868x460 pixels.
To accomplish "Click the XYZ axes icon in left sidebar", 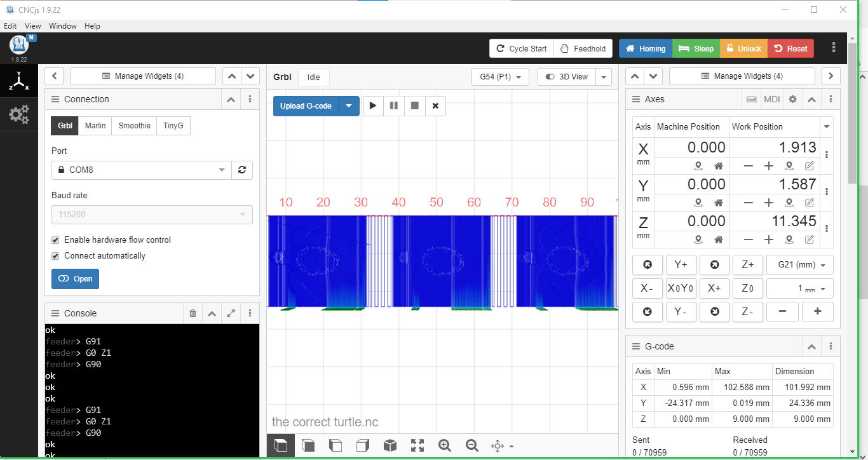I will tap(19, 81).
